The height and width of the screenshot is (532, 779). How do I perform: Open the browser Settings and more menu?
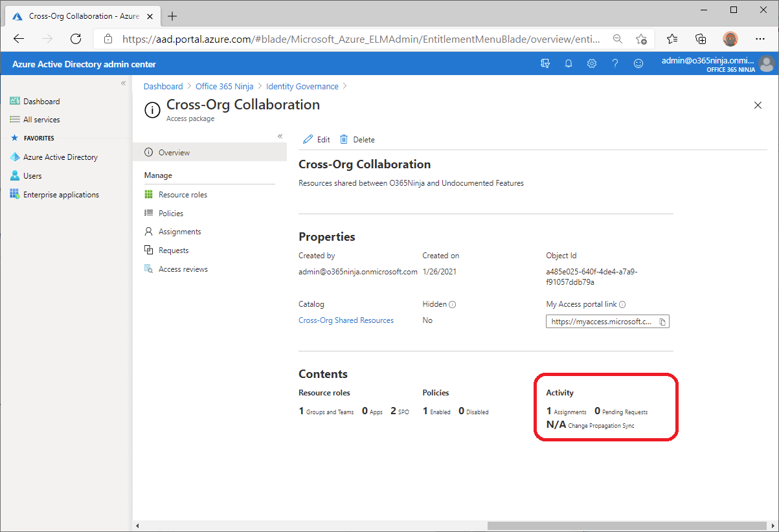coord(760,39)
